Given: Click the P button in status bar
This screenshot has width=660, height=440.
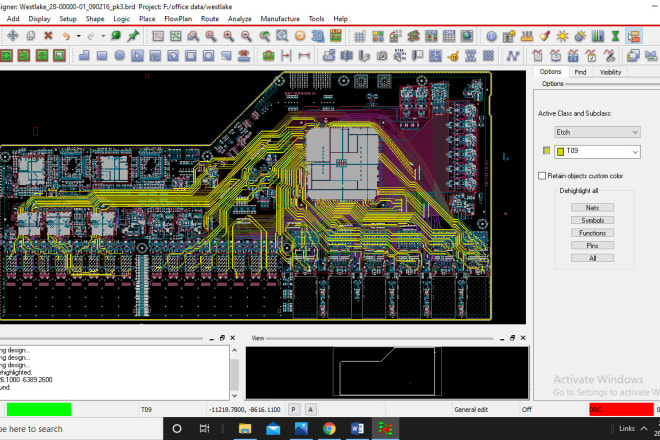Looking at the screenshot, I should point(294,409).
